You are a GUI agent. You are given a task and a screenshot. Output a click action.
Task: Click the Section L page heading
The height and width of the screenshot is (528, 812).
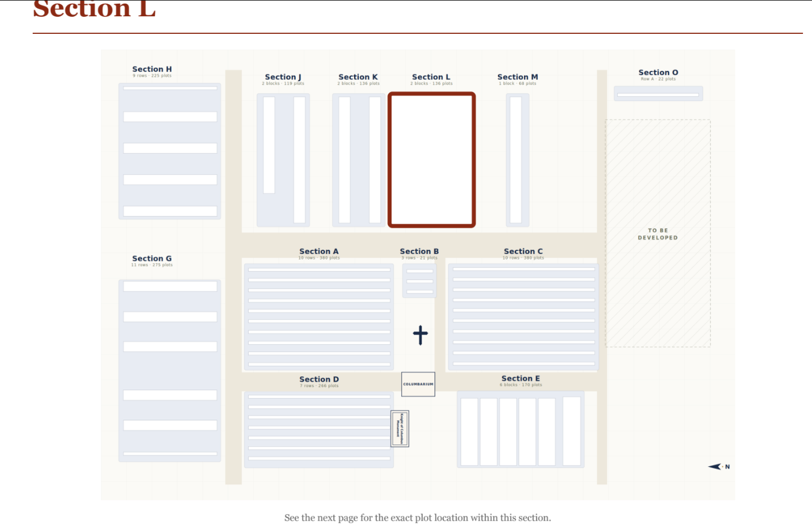tap(94, 8)
